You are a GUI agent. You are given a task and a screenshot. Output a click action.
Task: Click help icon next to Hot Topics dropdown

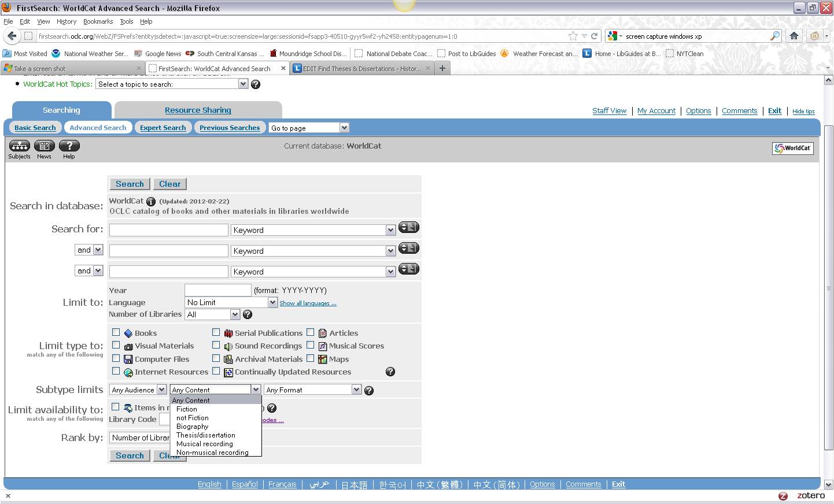[x=256, y=84]
